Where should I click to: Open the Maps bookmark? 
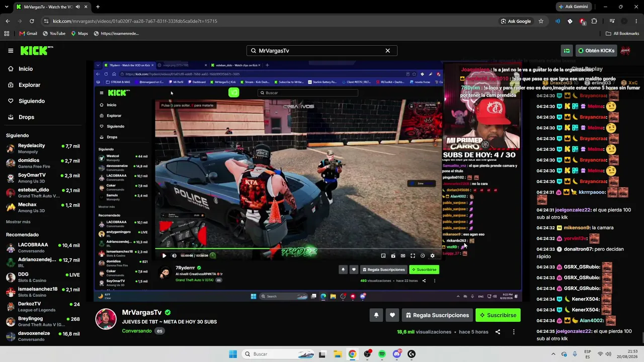click(x=79, y=34)
